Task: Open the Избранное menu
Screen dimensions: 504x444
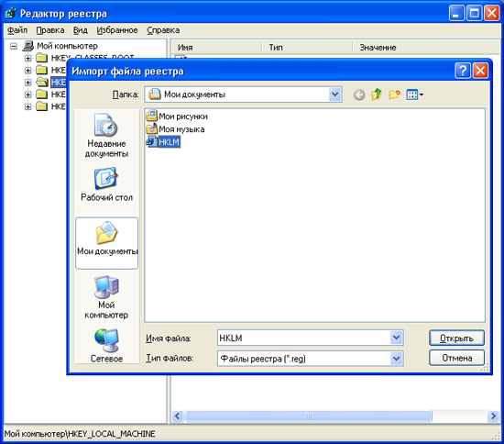Action: (117, 30)
